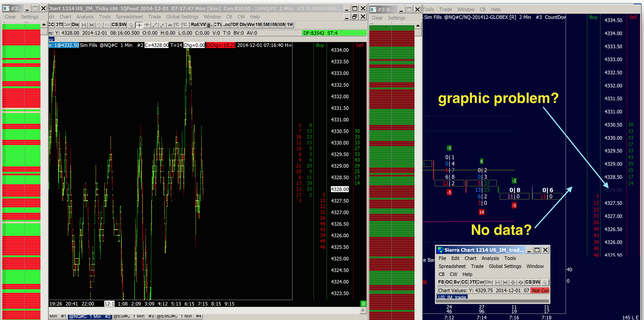
Task: Choose the abc text drawing tool
Action: 170,25
